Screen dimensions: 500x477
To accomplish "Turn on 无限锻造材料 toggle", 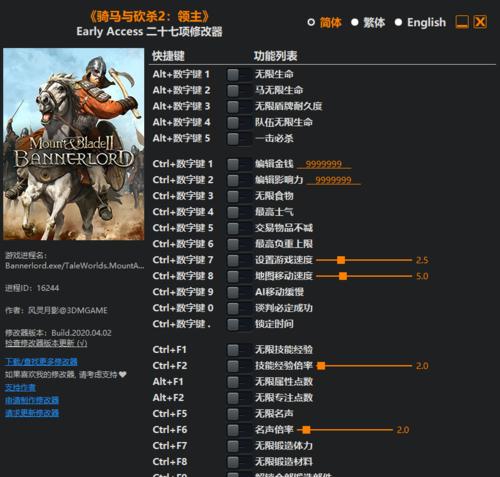I will click(239, 462).
